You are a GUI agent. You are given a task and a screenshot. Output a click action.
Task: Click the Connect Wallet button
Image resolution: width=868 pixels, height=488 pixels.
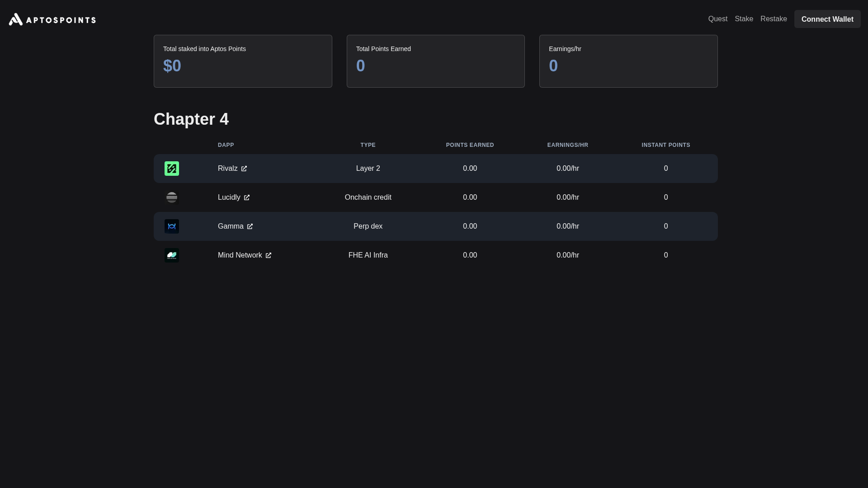point(827,19)
